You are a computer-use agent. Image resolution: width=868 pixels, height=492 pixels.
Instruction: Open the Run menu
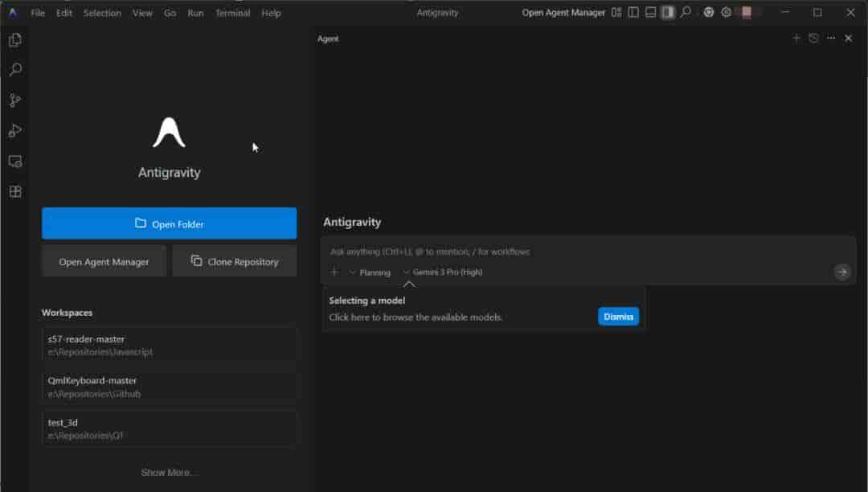click(x=195, y=13)
